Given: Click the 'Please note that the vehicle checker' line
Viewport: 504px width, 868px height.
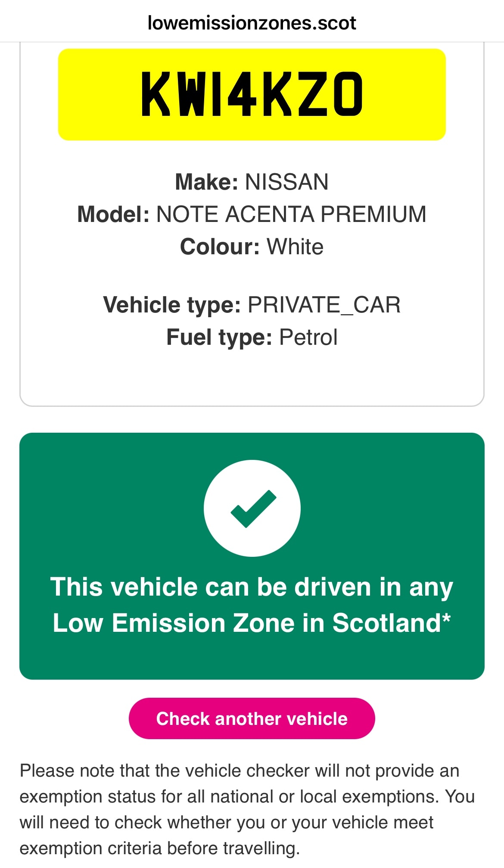Looking at the screenshot, I should [240, 771].
